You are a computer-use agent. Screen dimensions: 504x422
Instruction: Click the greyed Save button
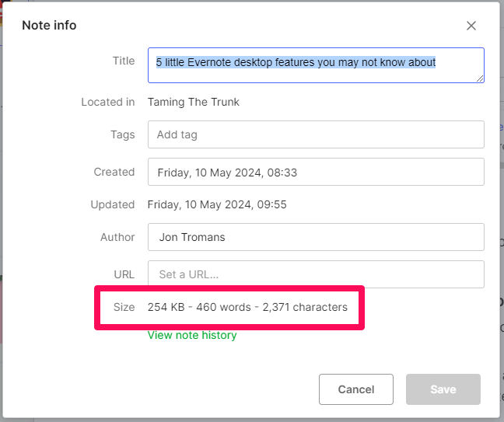pyautogui.click(x=443, y=389)
